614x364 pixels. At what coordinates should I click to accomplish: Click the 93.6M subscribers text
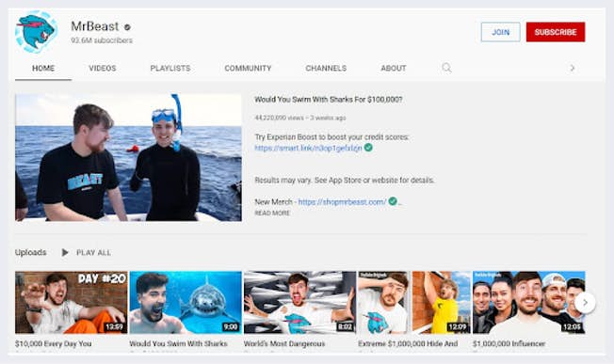click(x=102, y=40)
